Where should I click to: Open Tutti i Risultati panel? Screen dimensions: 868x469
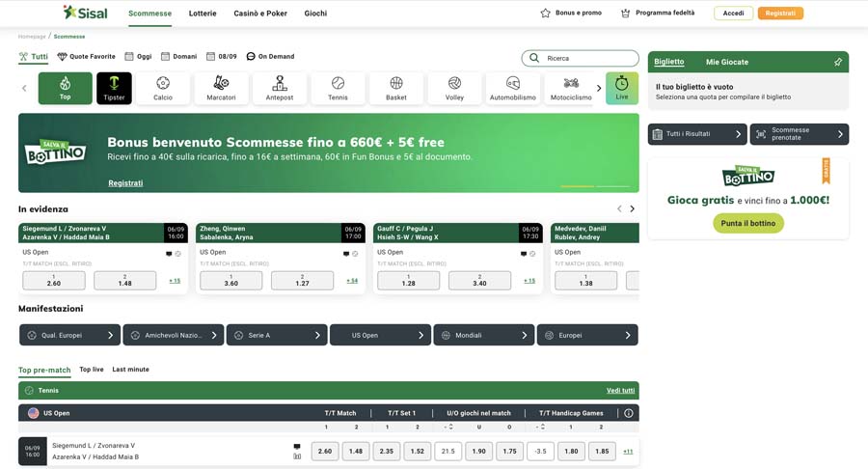point(697,134)
